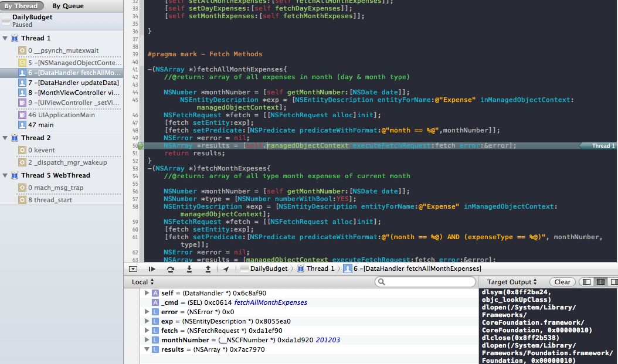Show both variables and console panes

click(x=600, y=282)
